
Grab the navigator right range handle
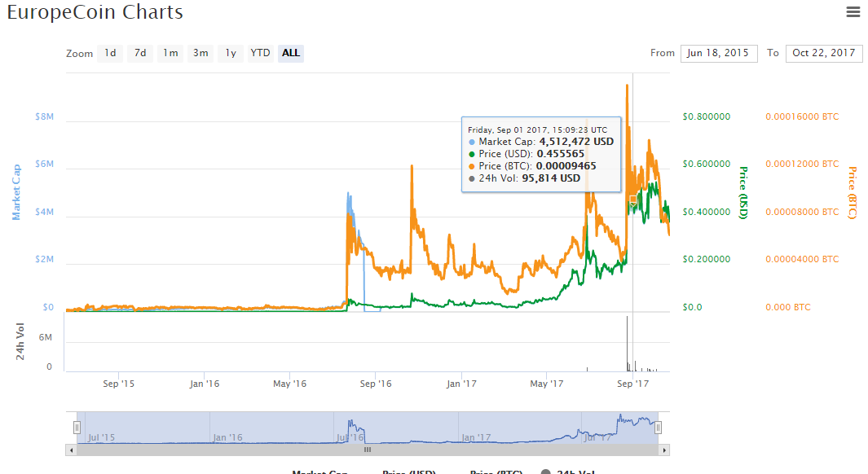click(658, 427)
